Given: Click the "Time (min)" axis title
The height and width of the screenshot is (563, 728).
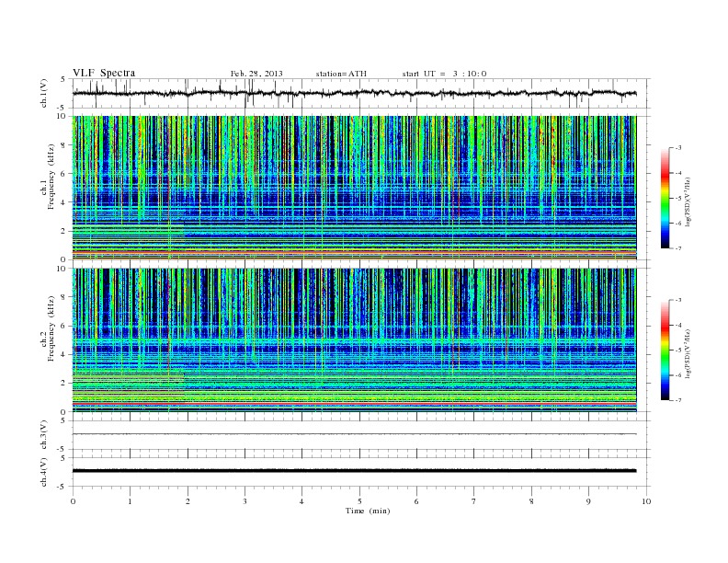Looking at the screenshot, I should [368, 511].
